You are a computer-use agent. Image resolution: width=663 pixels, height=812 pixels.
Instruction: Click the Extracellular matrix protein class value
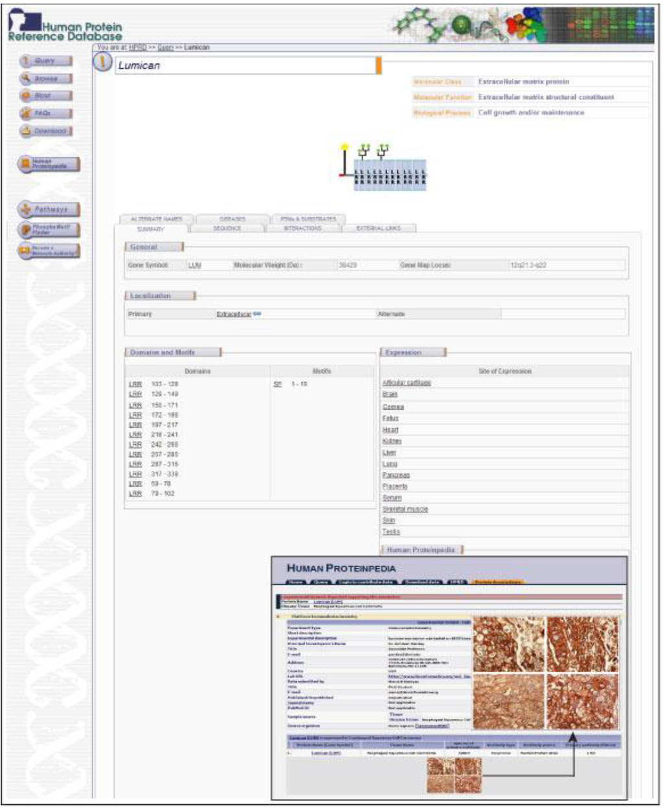pos(524,82)
